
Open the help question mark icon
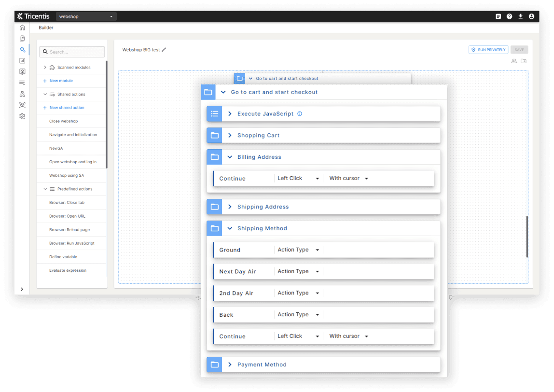(x=509, y=16)
